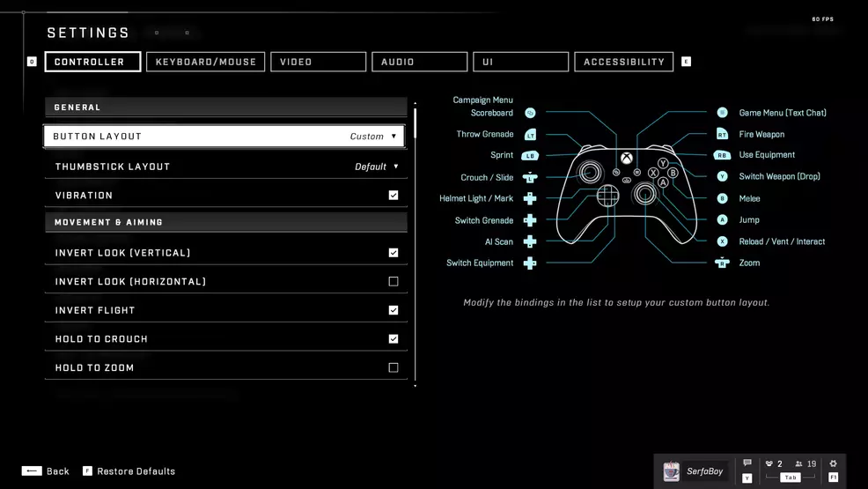Screen dimensions: 868x489
Task: Open the Button Layout dropdown
Action: click(224, 137)
